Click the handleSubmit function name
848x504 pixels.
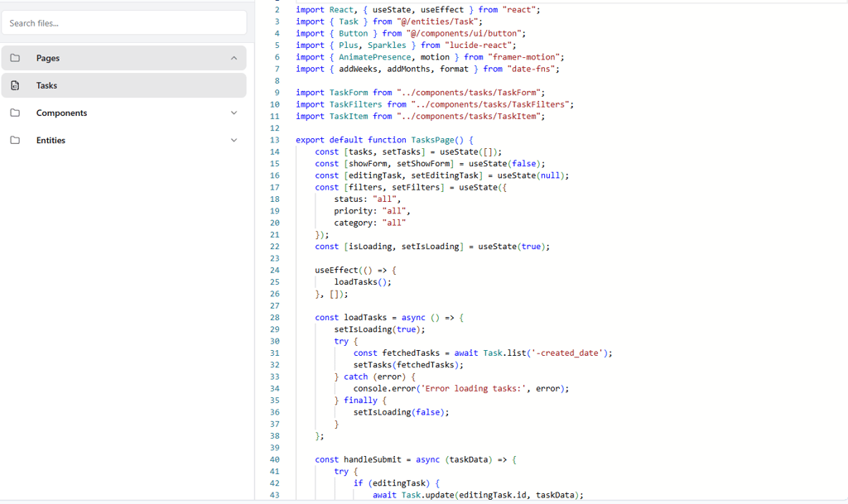(373, 459)
